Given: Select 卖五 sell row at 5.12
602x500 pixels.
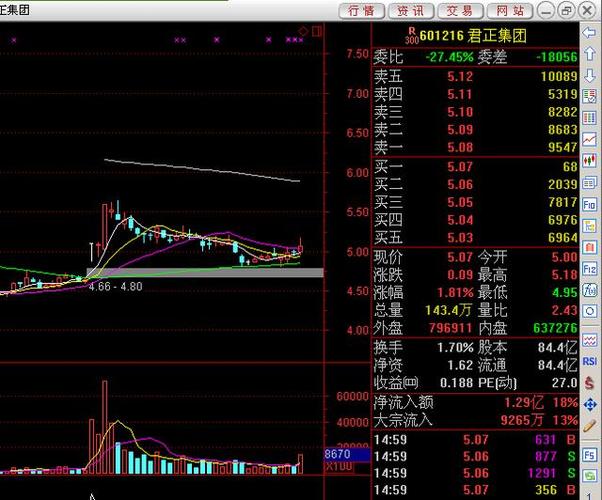Looking at the screenshot, I should point(475,76).
